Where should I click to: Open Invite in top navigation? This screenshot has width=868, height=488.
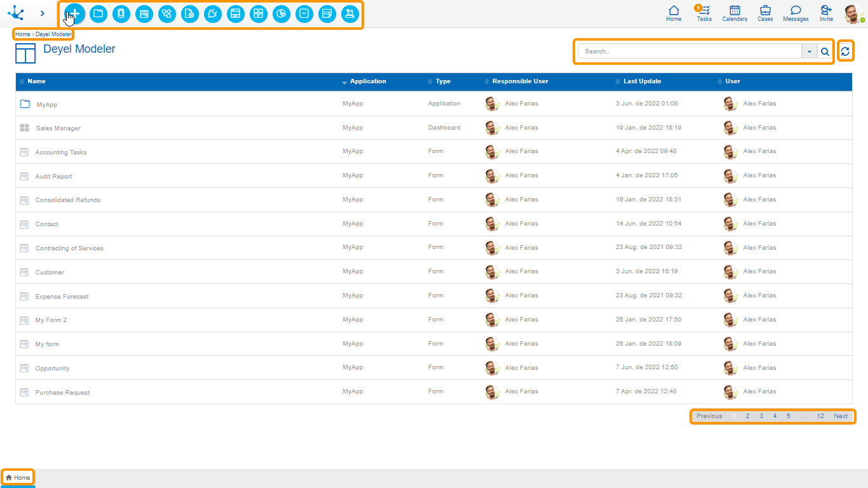click(x=826, y=13)
